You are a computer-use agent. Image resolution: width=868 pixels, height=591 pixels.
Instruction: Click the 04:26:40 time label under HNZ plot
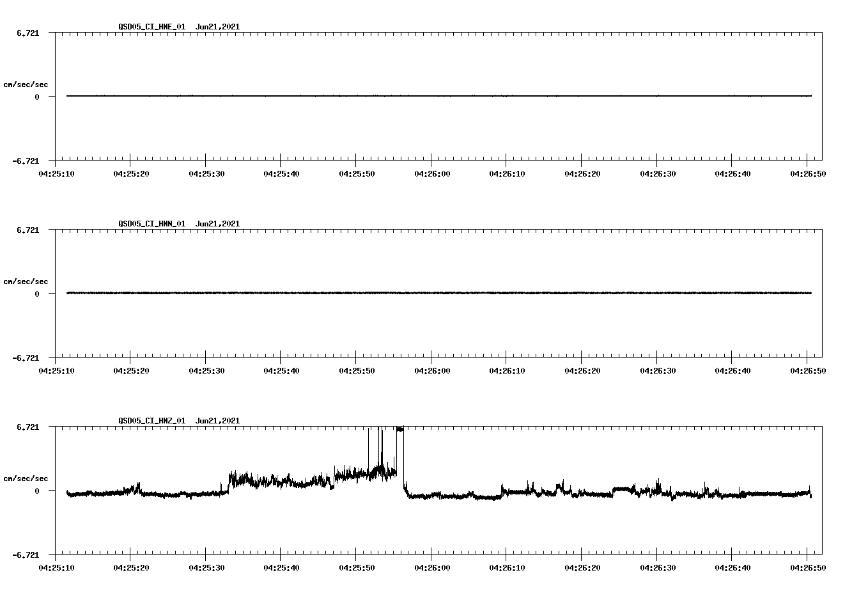(x=732, y=567)
